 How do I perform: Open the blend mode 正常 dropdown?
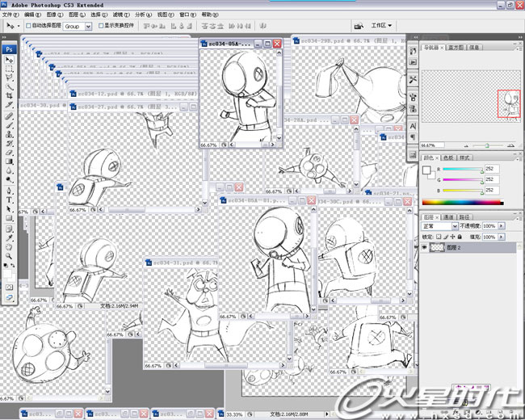455,226
